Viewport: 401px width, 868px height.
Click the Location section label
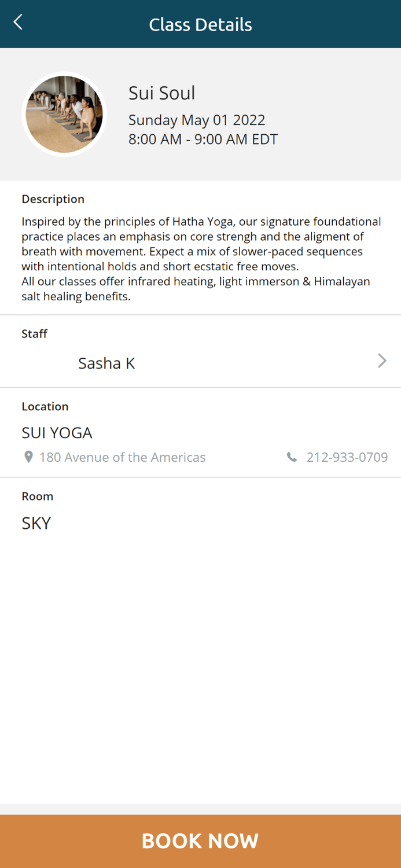tap(45, 406)
